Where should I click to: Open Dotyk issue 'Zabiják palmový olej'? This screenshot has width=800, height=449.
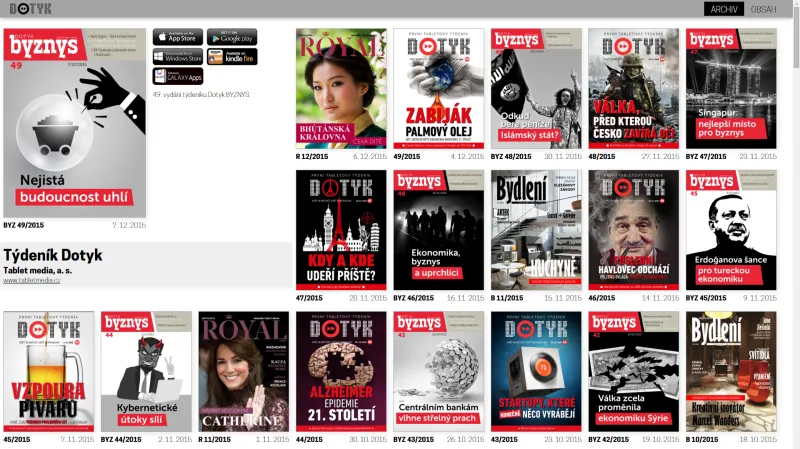click(438, 88)
